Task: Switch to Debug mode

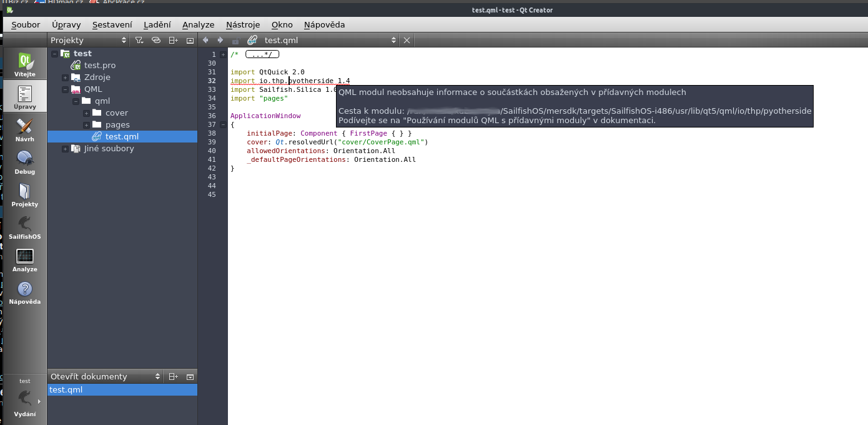Action: click(25, 162)
